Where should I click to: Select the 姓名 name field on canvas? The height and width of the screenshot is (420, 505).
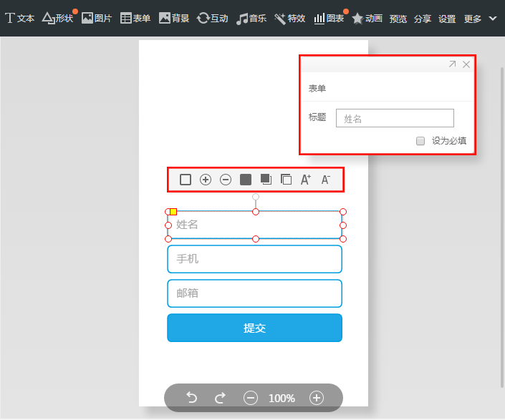(x=254, y=225)
